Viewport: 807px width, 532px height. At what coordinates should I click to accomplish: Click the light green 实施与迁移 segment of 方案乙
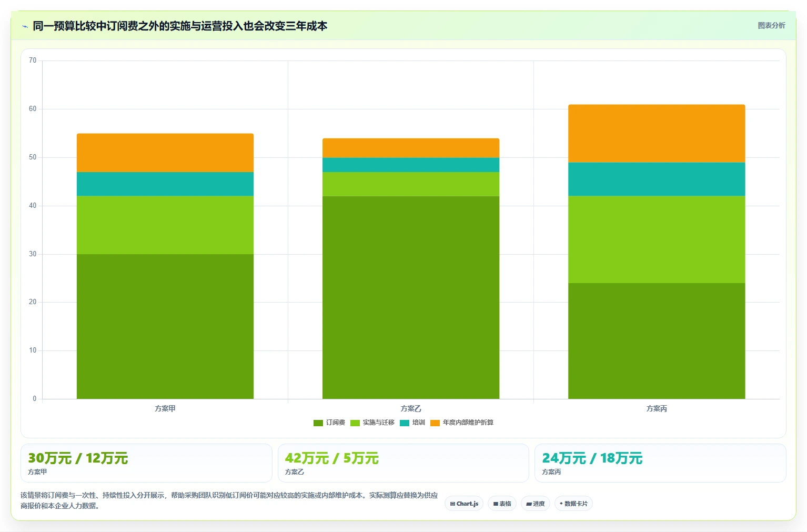(x=411, y=184)
